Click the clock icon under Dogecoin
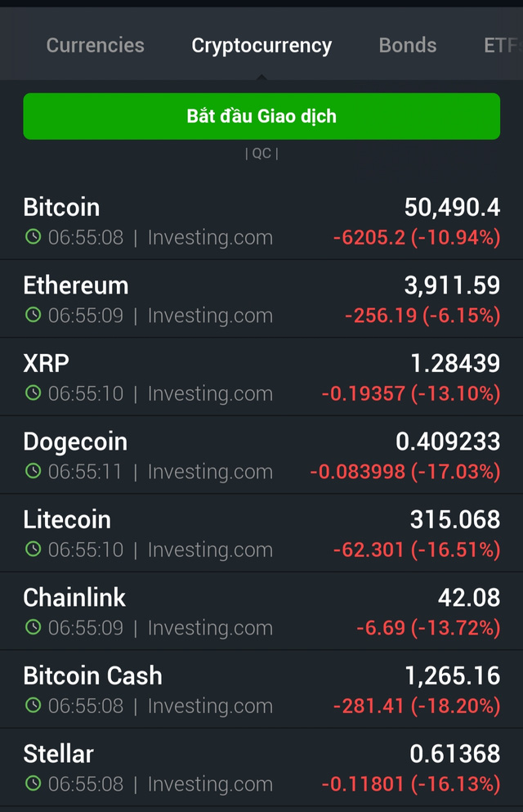This screenshot has height=812, width=523. coord(33,471)
